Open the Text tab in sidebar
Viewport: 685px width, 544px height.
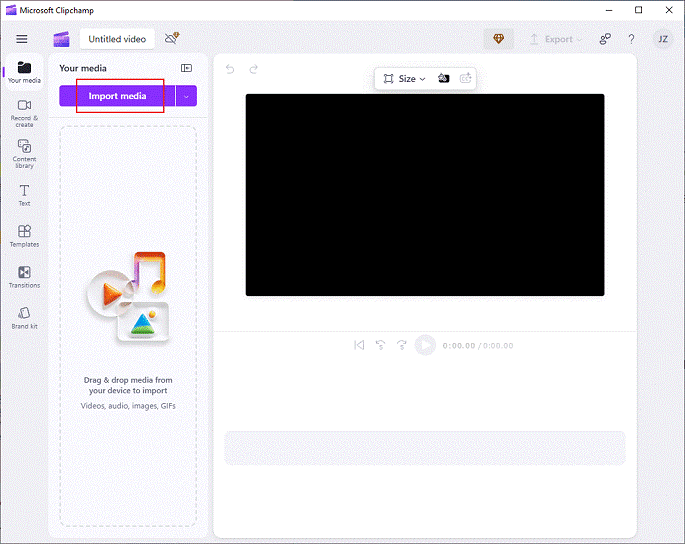point(24,195)
